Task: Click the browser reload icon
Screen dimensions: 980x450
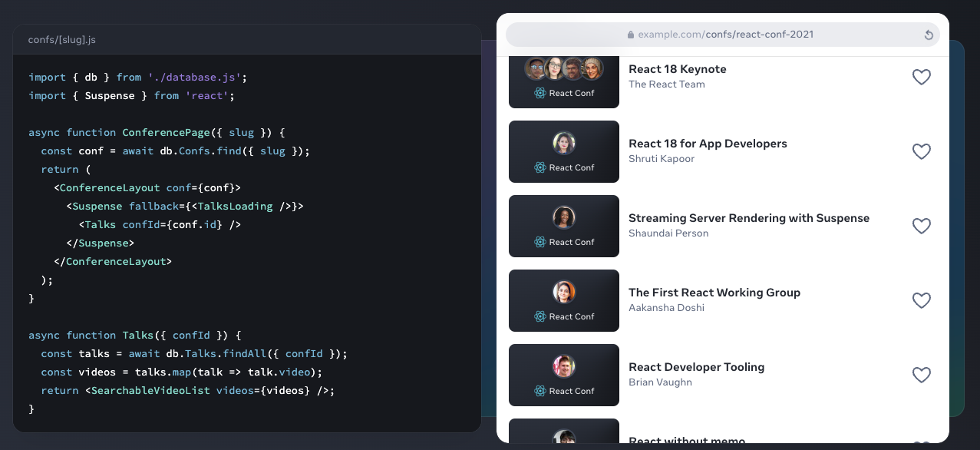Action: click(x=929, y=35)
